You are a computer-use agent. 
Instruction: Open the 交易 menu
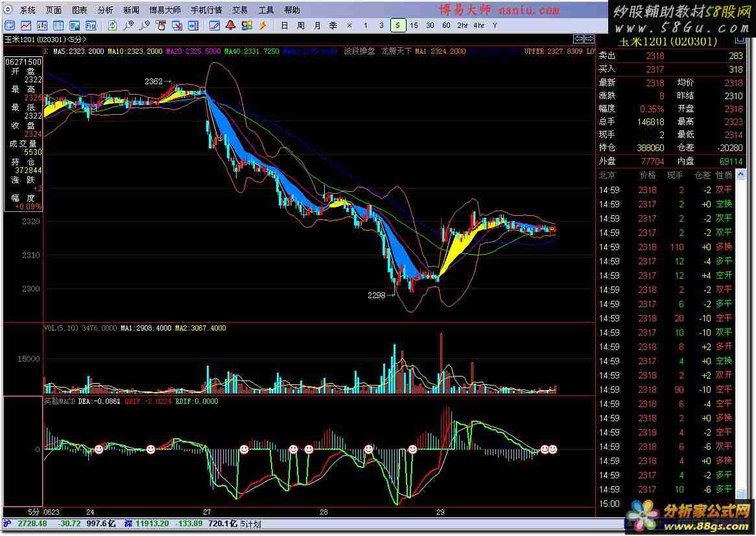point(240,10)
